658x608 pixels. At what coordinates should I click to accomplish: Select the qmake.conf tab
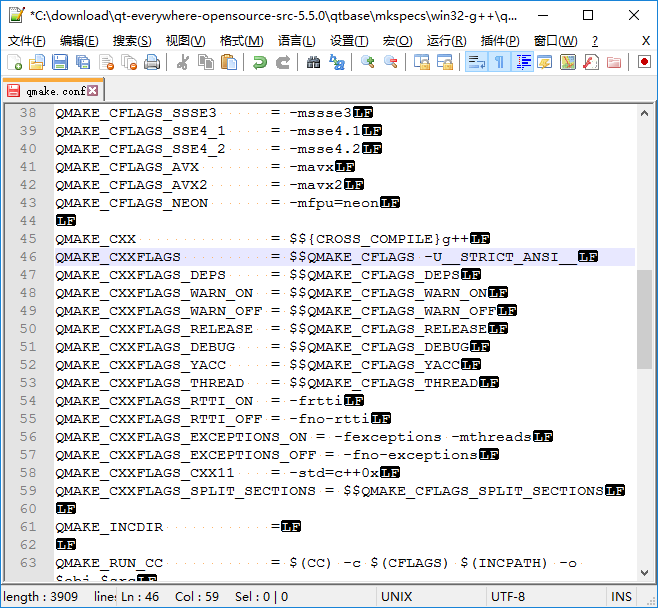(53, 91)
